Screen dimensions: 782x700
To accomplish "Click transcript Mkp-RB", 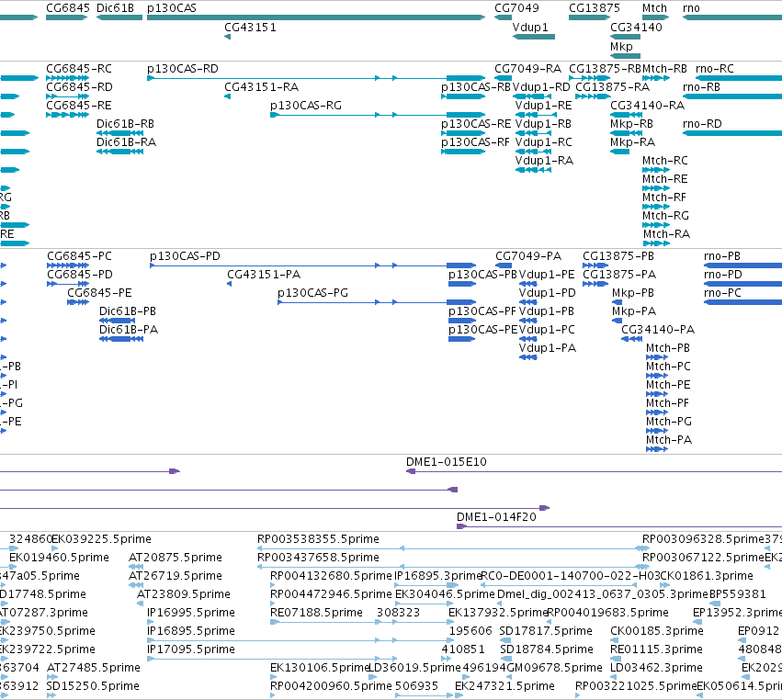I will tap(631, 124).
